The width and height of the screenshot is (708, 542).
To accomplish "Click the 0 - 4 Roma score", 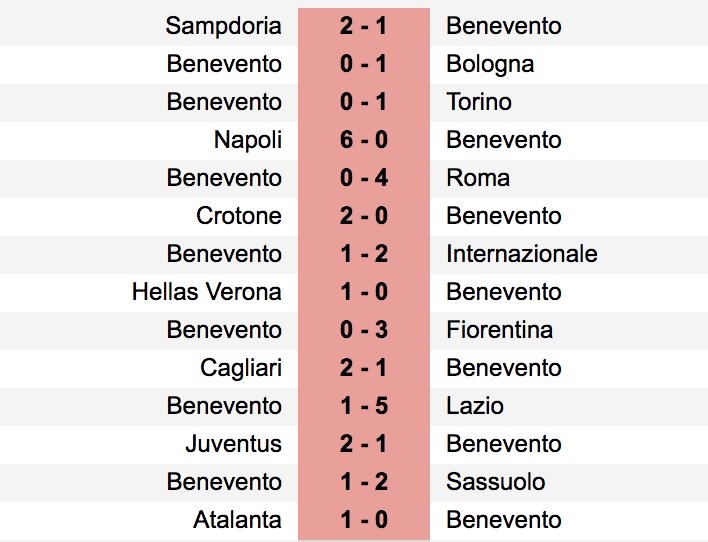I will click(x=363, y=178).
